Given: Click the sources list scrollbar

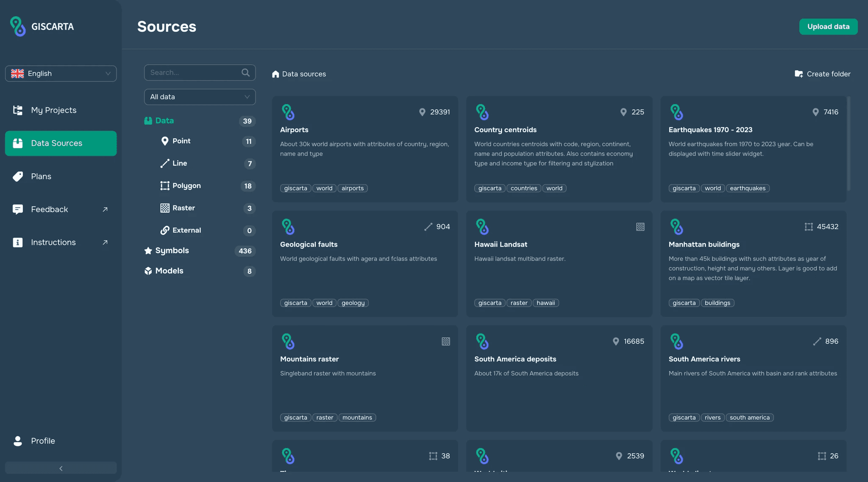Looking at the screenshot, I should coord(849,144).
